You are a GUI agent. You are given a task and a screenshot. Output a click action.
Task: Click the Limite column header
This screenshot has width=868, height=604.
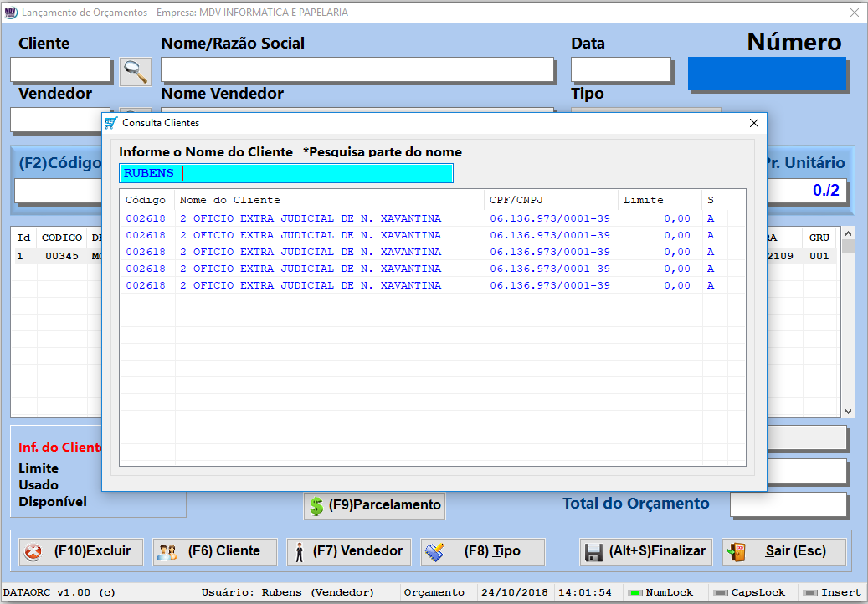[659, 200]
